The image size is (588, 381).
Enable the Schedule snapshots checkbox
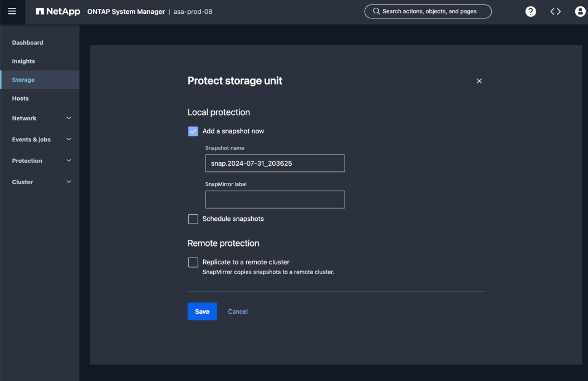click(193, 219)
